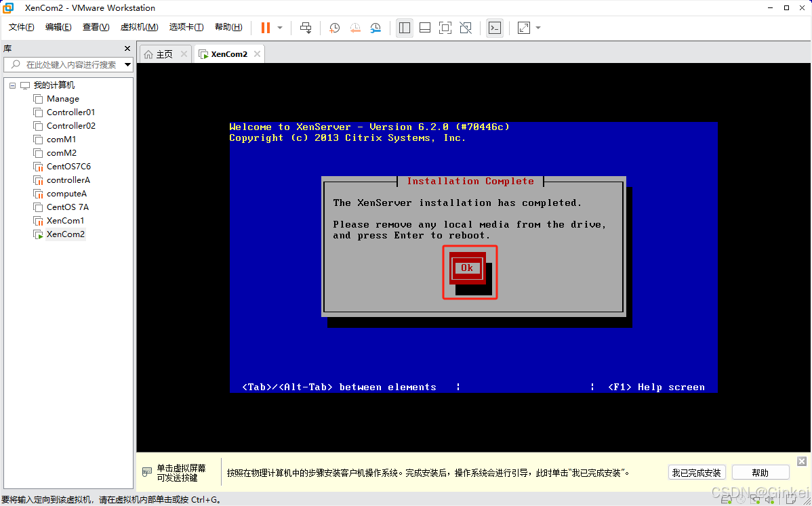Revert virtual machine to previous snapshot
812x506 pixels.
point(355,28)
